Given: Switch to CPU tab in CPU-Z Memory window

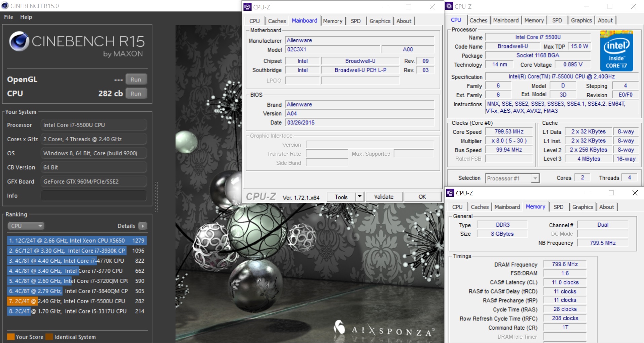Looking at the screenshot, I should (x=457, y=207).
